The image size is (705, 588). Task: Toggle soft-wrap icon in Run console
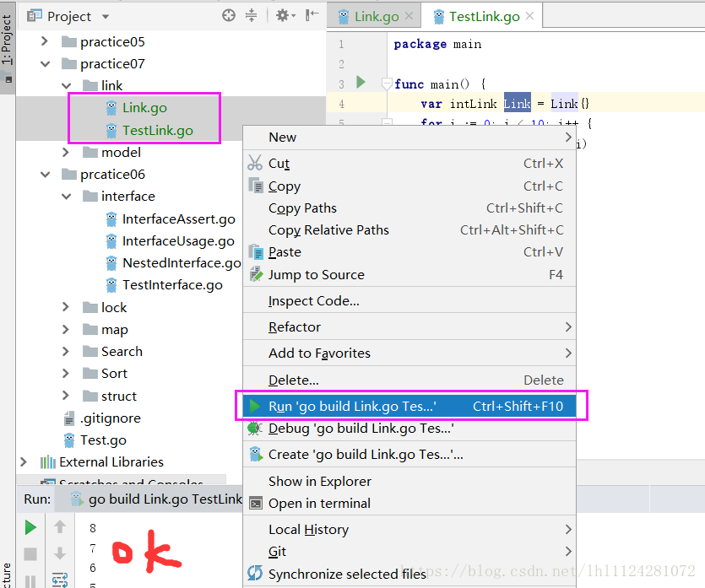tap(59, 580)
